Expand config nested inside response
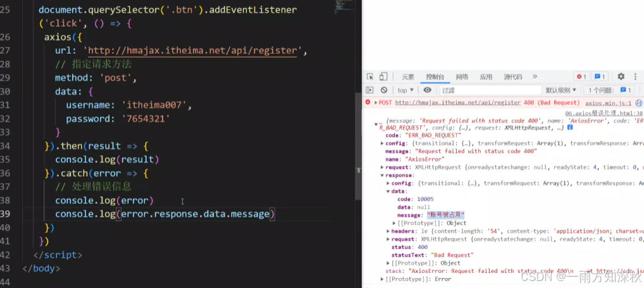 click(388, 183)
